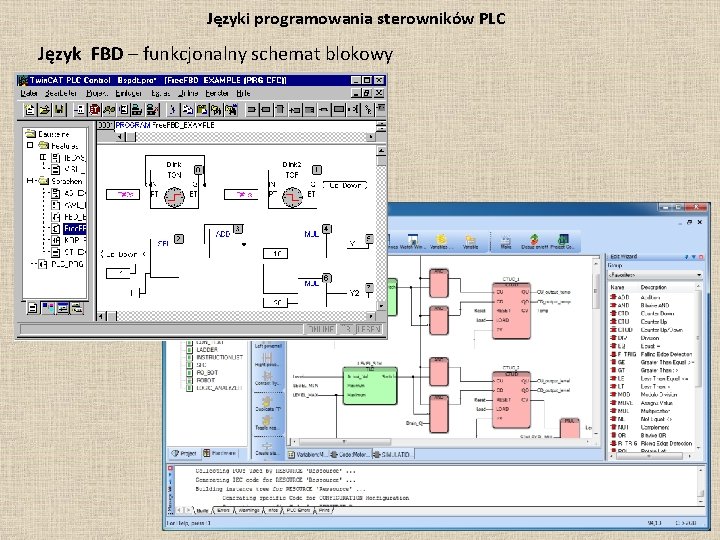Viewport: 720px width, 540px height.
Task: Open the Projekt menu in TwinCAT
Action: click(97, 93)
